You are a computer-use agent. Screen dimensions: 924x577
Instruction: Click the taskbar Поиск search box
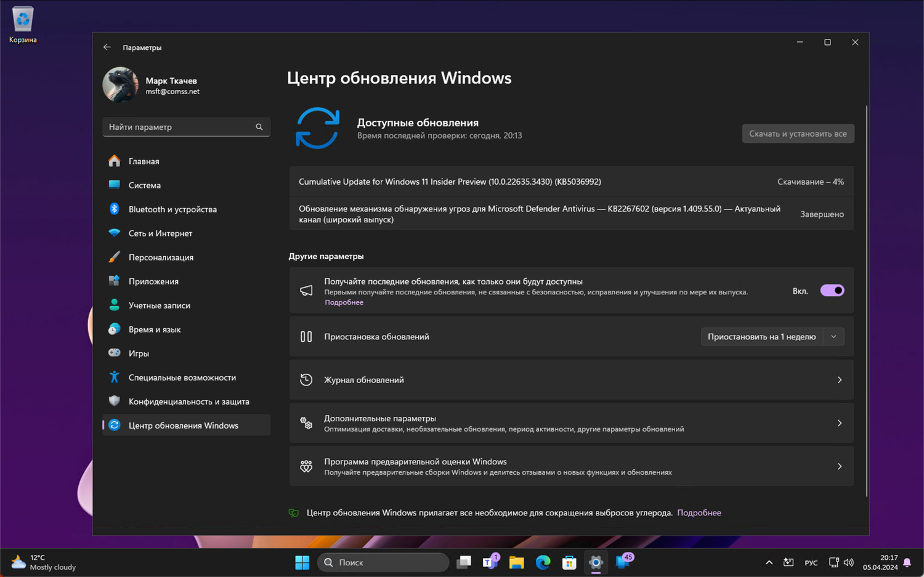pyautogui.click(x=383, y=562)
